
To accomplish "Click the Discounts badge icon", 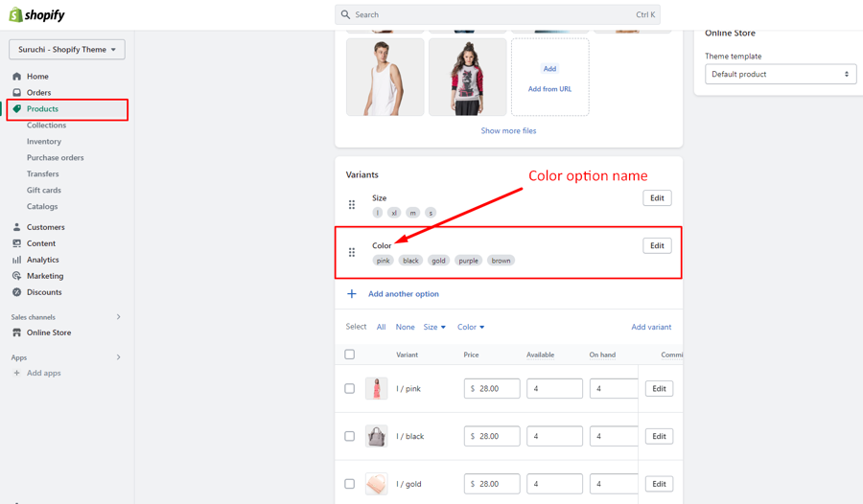I will point(16,292).
